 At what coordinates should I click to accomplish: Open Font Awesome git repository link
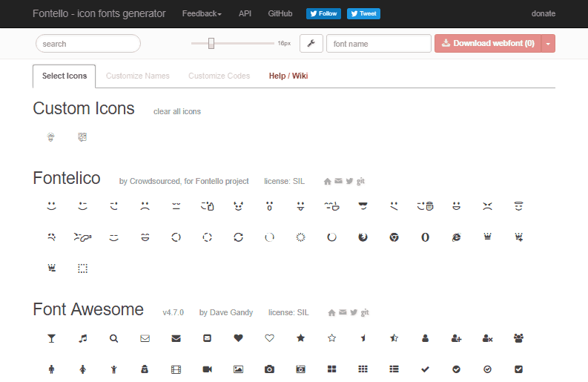click(x=365, y=312)
